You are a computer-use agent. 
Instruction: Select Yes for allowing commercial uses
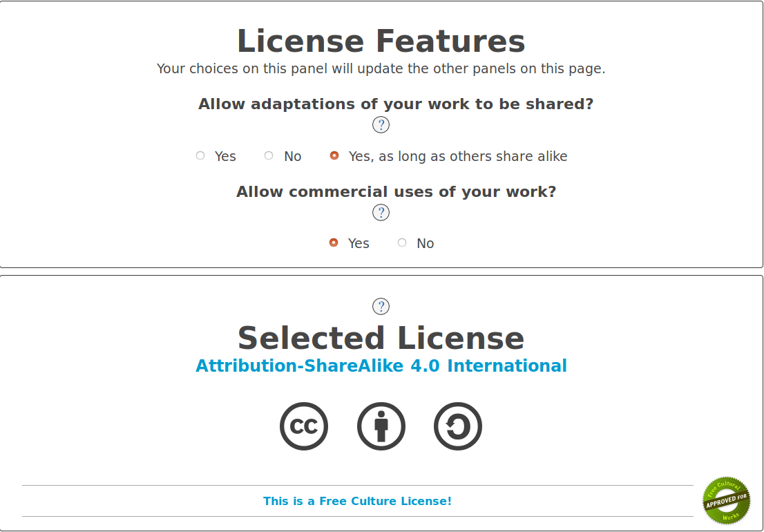tap(334, 243)
